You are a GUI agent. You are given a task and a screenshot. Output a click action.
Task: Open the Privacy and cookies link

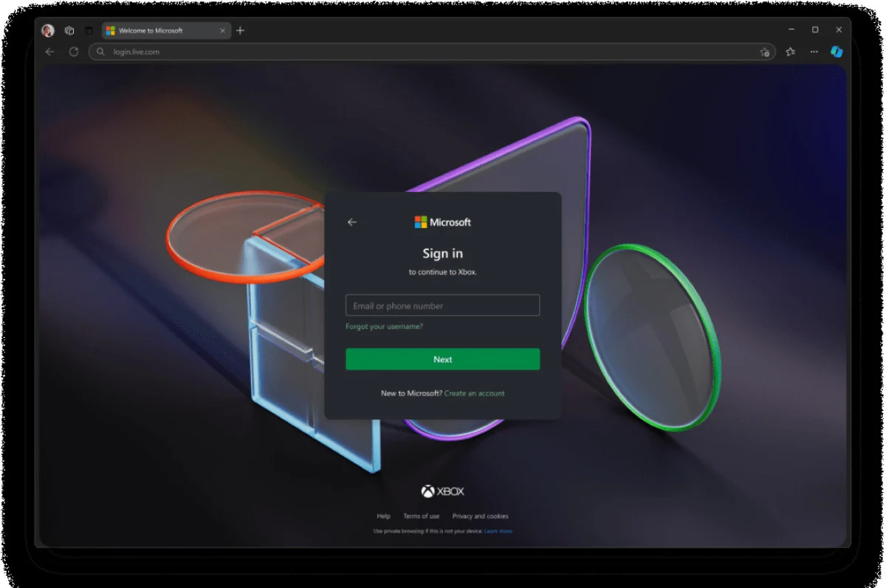(480, 516)
